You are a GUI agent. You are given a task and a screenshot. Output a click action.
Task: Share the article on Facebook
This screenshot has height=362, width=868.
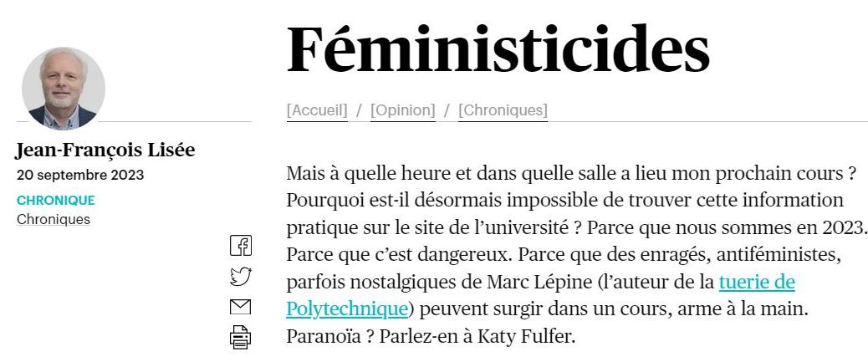point(240,246)
